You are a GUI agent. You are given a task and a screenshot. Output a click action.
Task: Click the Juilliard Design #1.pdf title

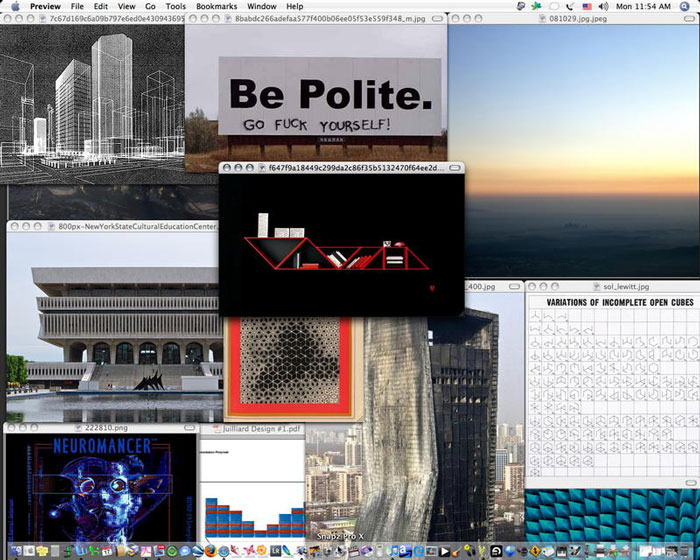[262, 429]
